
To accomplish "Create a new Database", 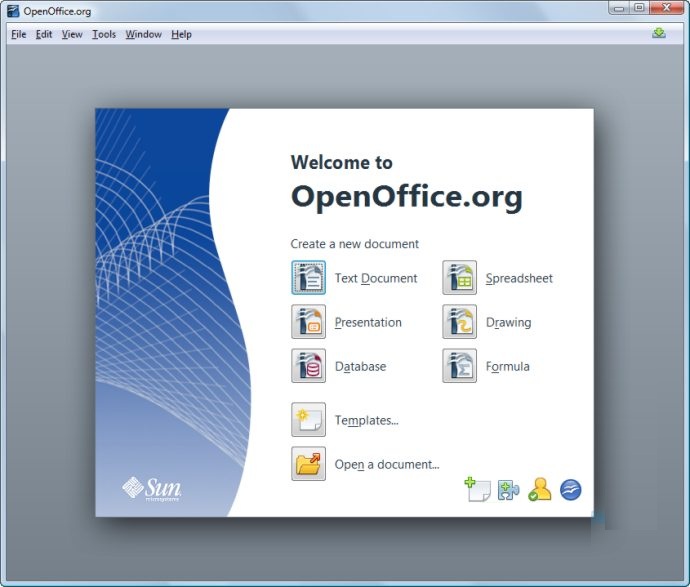I will tap(309, 366).
